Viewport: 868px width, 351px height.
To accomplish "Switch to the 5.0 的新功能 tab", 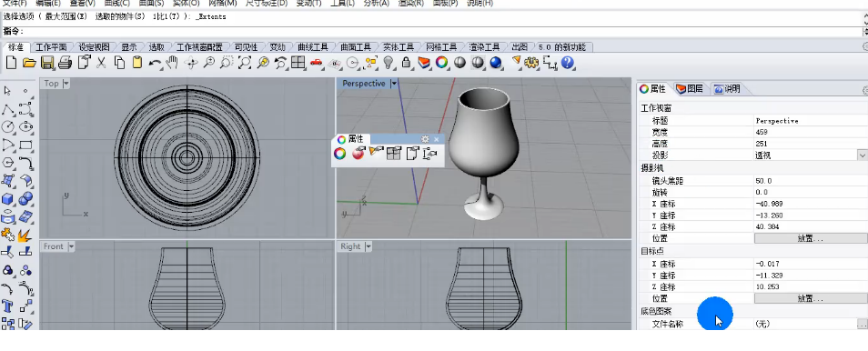I will coord(562,47).
